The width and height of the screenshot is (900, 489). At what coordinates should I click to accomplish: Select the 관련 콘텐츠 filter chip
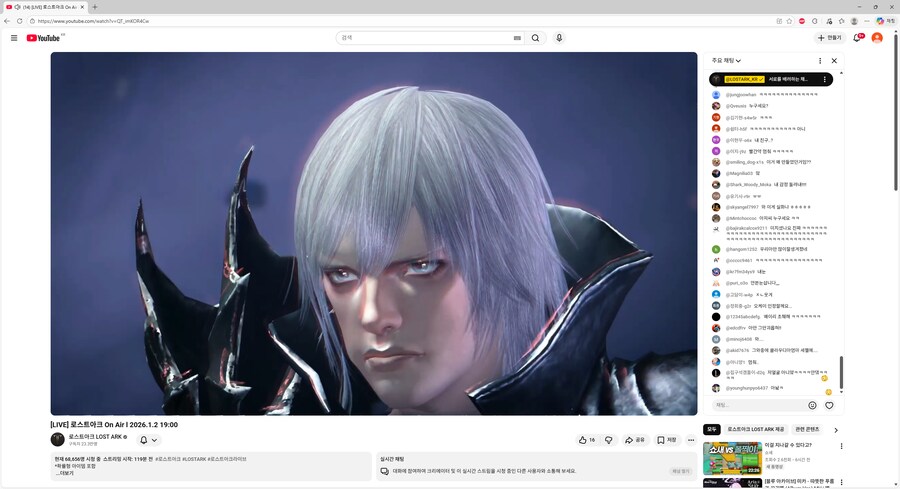tap(808, 429)
